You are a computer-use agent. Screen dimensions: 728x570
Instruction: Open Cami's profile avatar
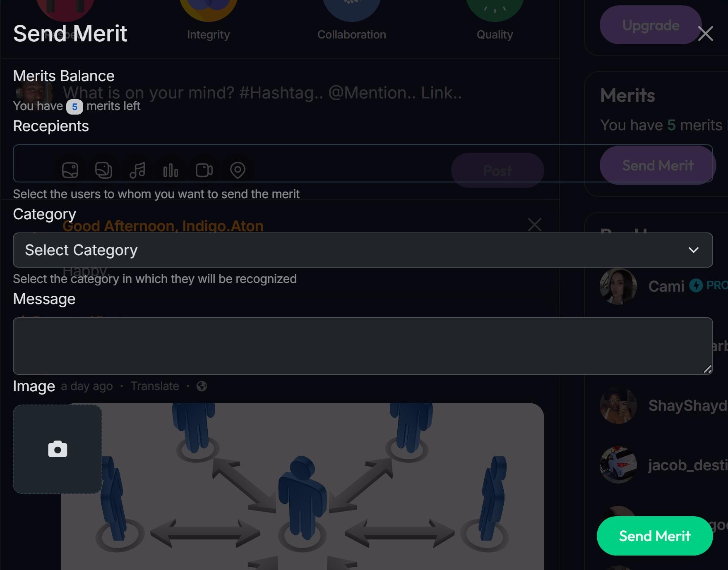[x=618, y=286]
